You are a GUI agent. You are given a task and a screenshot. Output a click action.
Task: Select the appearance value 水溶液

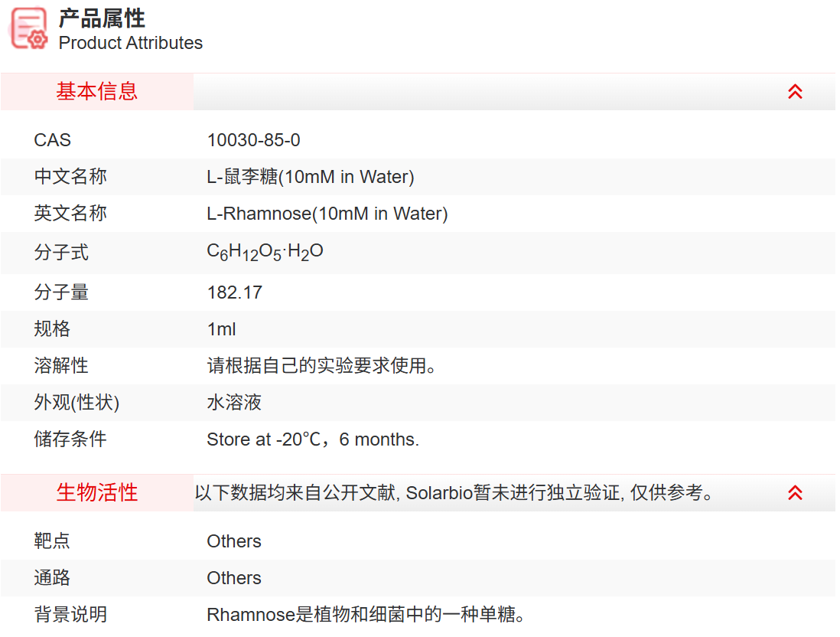(234, 403)
